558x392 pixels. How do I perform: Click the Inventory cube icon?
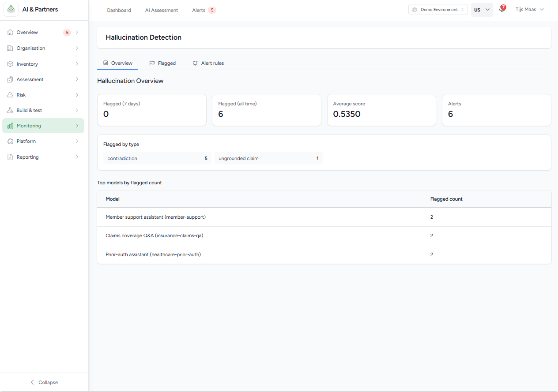(x=10, y=64)
